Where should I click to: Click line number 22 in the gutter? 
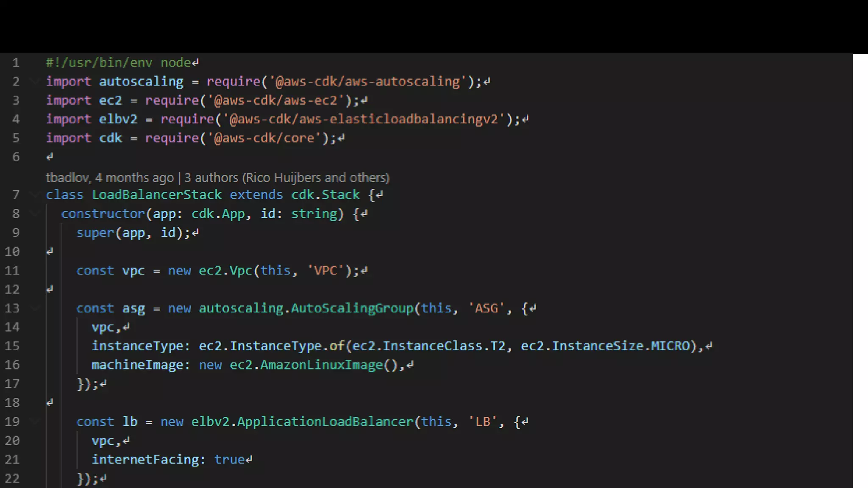[x=12, y=478]
